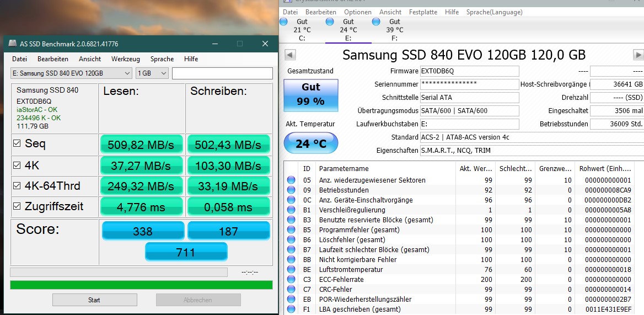Click the status orb beside ID 05 row
This screenshot has height=315, width=644.
pos(291,180)
